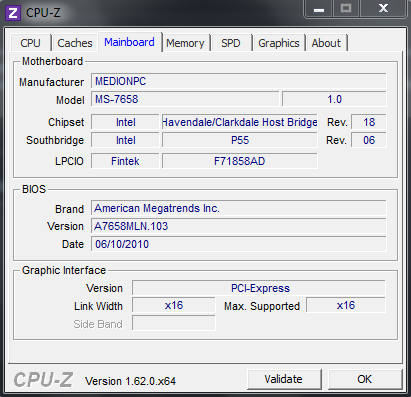Select the F71858AD LPCIO field
Viewport: 411px width, 397px height.
(240, 161)
